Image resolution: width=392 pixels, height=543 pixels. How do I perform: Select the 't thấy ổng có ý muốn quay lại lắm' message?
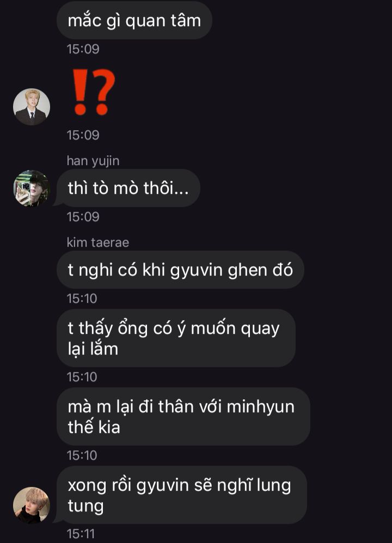click(x=176, y=338)
